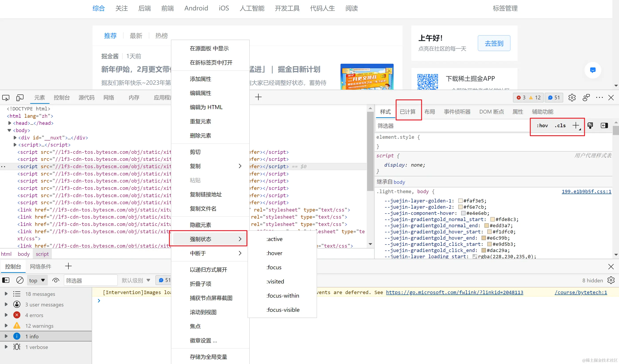Toggle the computed styles sidebar icon

point(604,125)
